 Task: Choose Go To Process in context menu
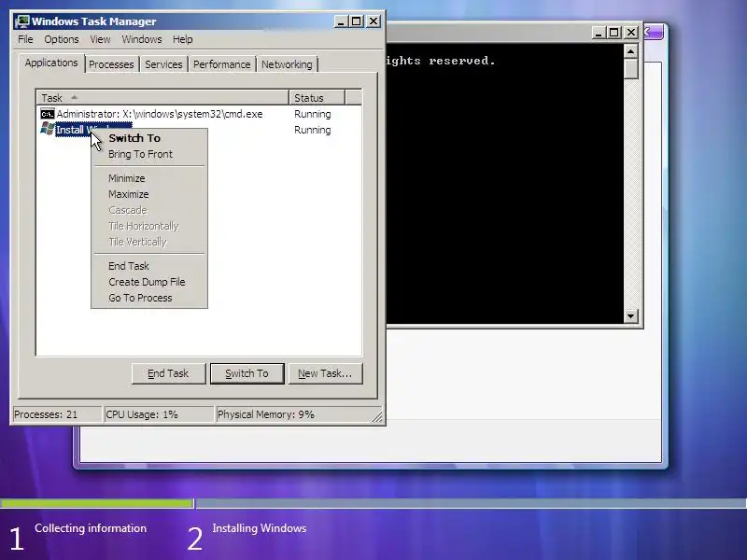(149, 298)
